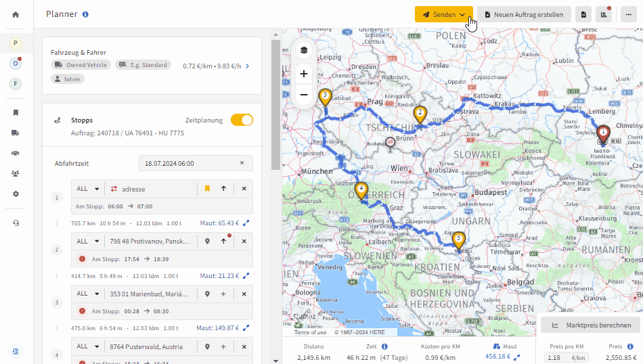643x364 pixels.
Task: Click map marker 3 near Karlsbad
Action: 325,98
